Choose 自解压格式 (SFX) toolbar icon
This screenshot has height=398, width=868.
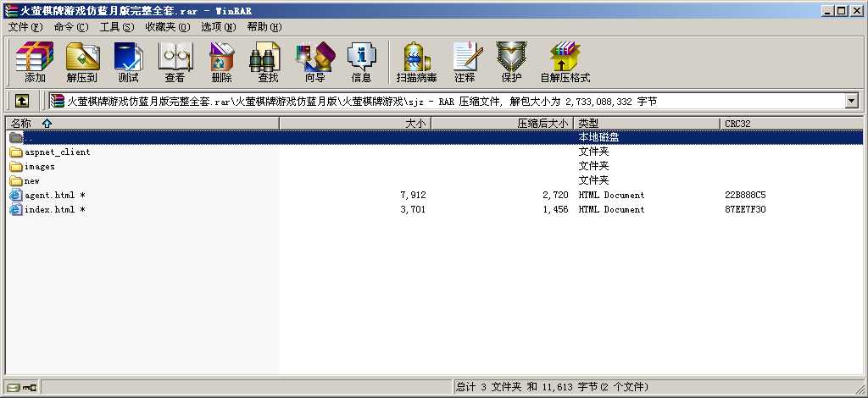point(565,61)
